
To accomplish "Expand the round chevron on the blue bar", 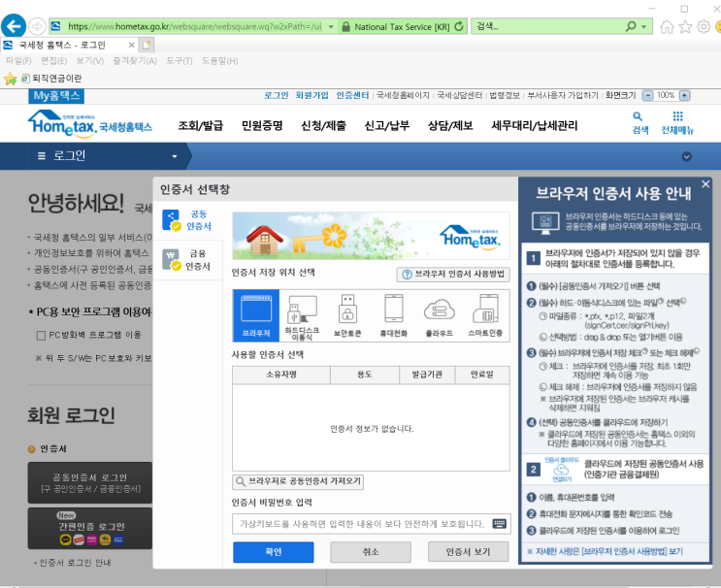I will 686,157.
